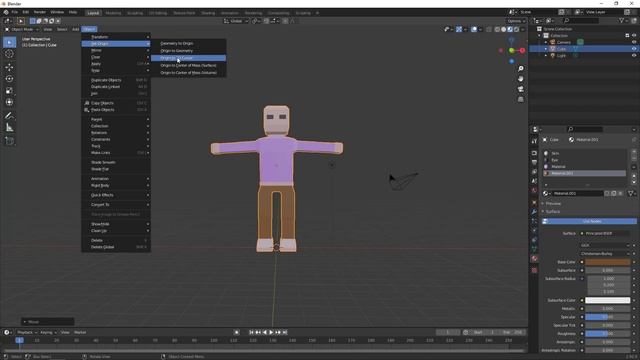Click the Roughness slider

coord(608,333)
